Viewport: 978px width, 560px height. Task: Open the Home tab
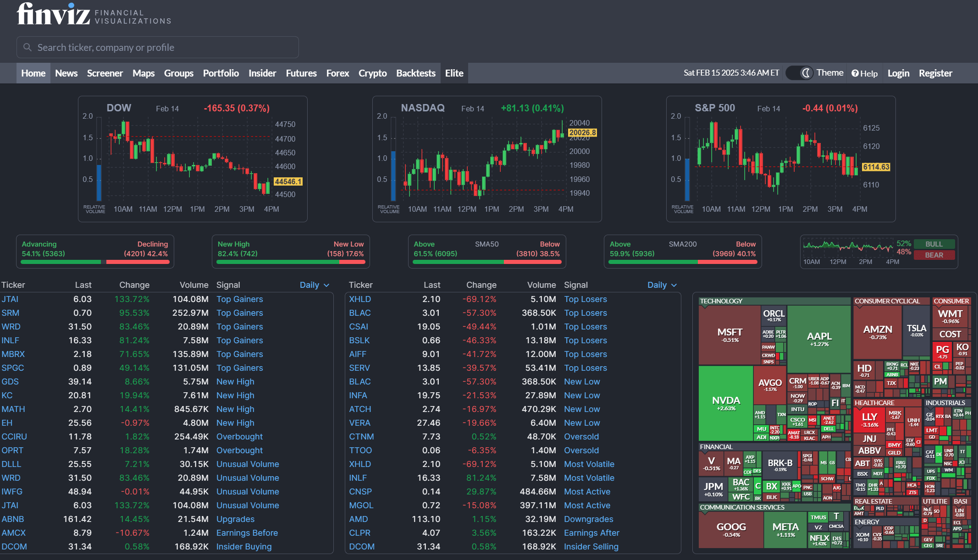pos(33,73)
